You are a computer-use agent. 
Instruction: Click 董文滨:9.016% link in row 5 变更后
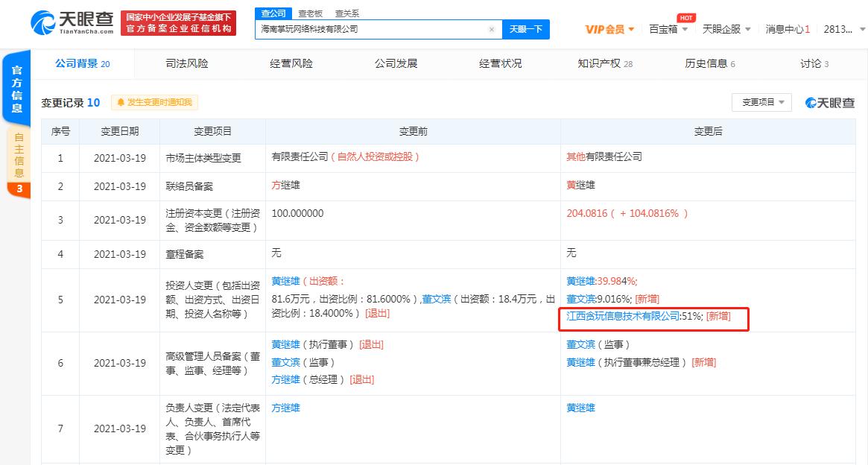pyautogui.click(x=599, y=299)
